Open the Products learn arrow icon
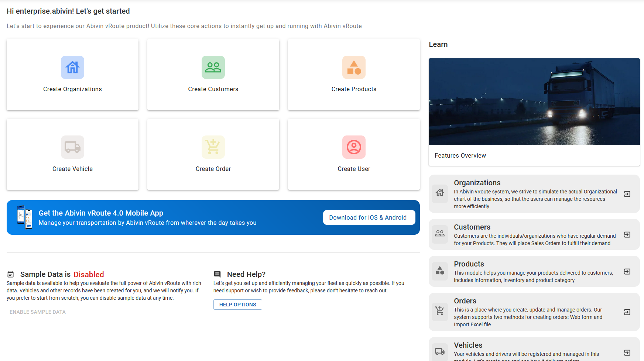644x361 pixels. [x=627, y=271]
